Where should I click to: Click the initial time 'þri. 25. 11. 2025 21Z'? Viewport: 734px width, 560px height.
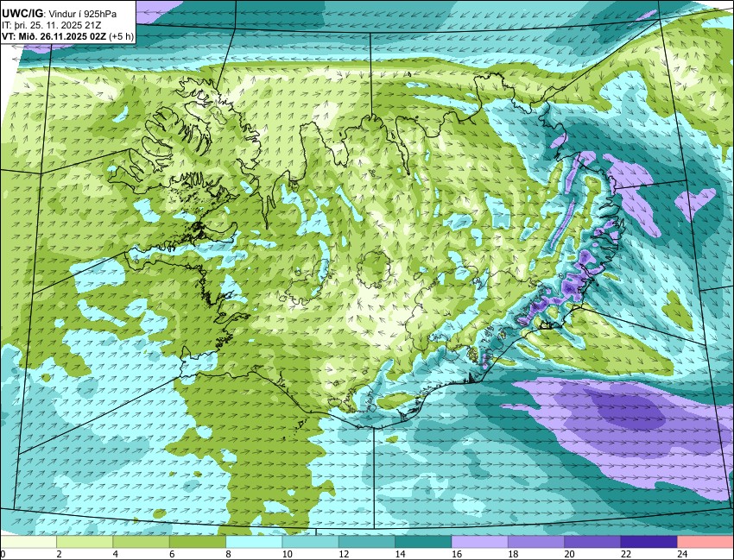tap(59, 25)
